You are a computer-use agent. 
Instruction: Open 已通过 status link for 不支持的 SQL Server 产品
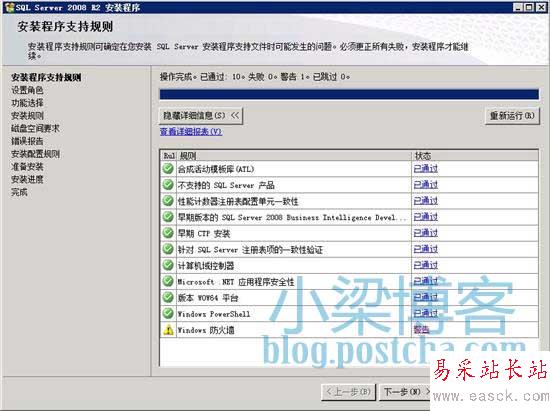425,185
